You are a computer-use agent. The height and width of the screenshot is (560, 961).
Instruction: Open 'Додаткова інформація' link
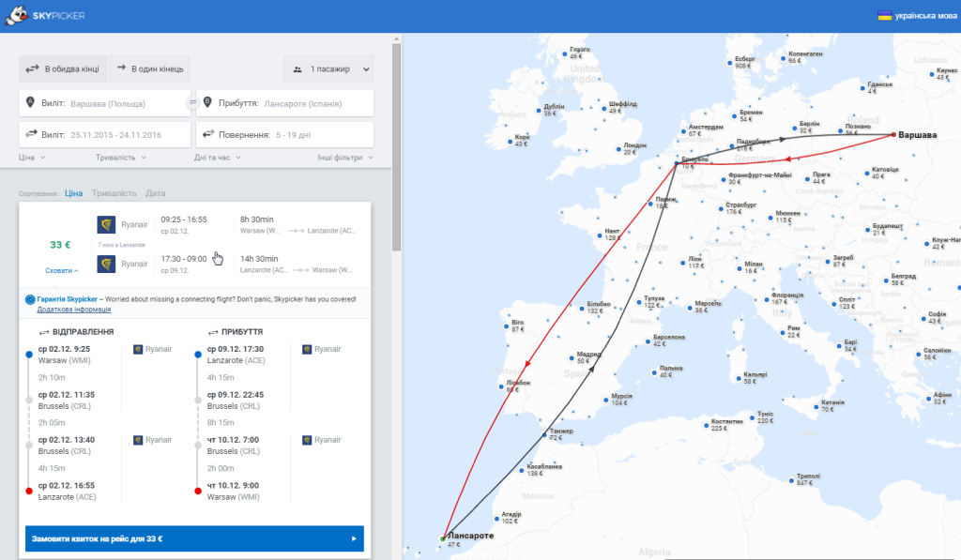(x=74, y=310)
